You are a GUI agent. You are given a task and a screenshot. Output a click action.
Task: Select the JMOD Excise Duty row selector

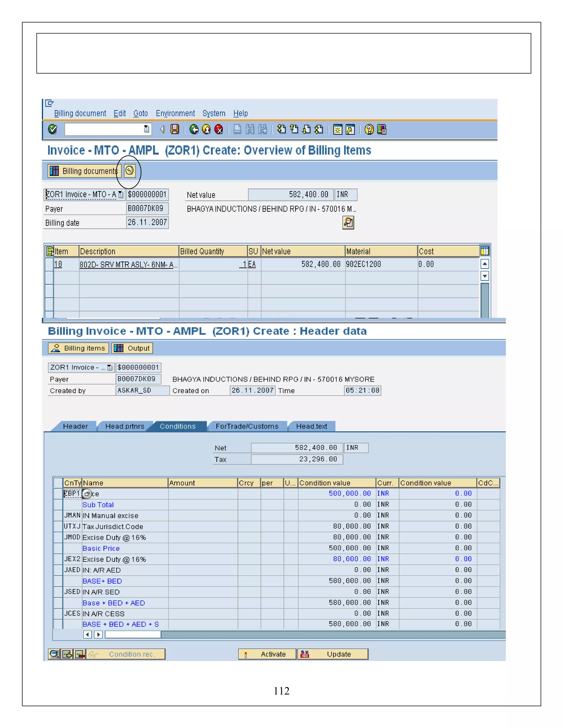pos(58,537)
